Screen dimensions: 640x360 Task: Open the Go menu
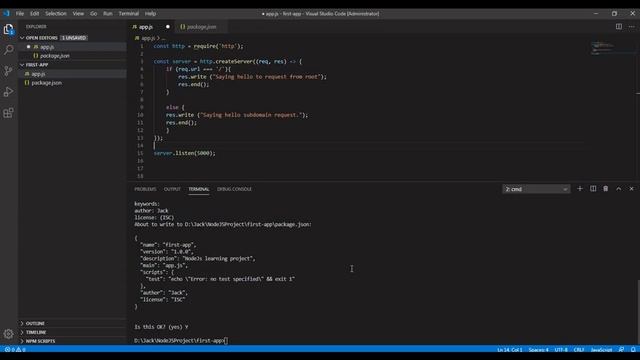[x=93, y=13]
